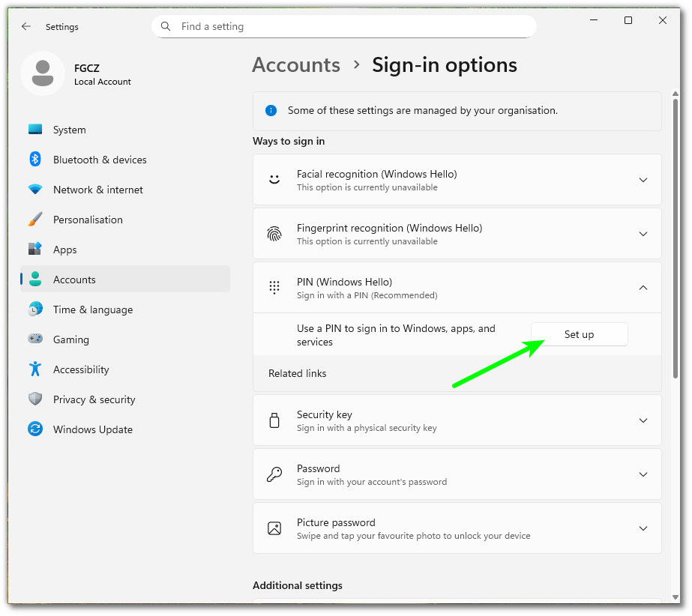Click the Set up PIN button

(x=579, y=334)
